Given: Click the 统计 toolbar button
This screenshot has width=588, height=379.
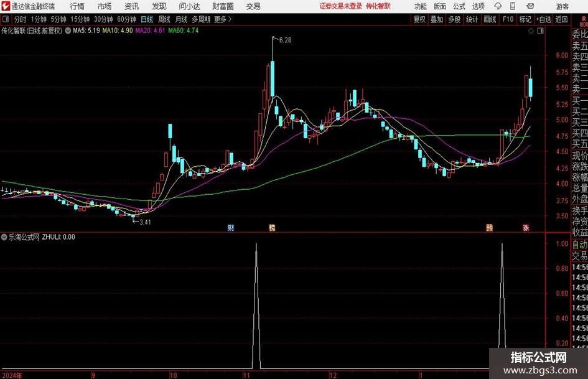Looking at the screenshot, I should click(472, 19).
